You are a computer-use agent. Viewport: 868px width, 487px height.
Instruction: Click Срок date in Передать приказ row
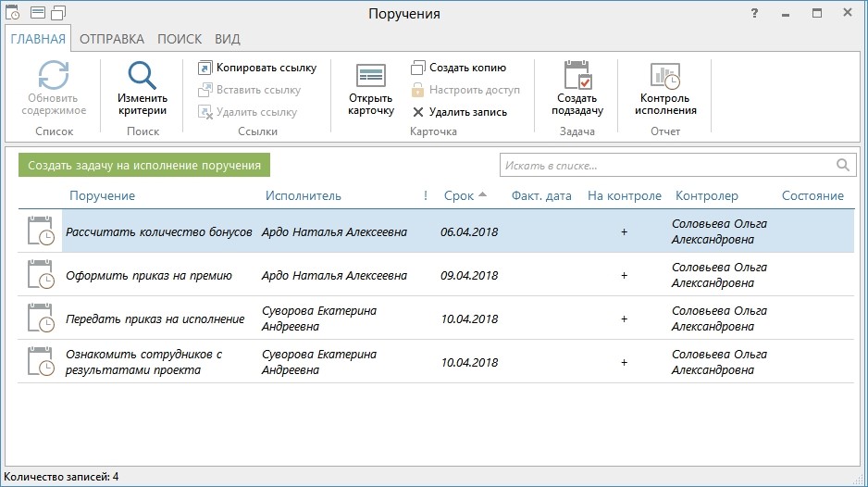point(469,318)
